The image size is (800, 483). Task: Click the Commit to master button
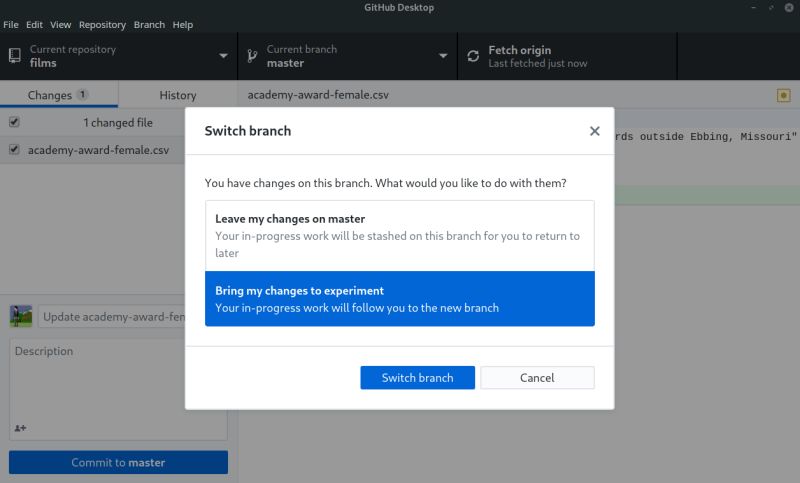(118, 462)
